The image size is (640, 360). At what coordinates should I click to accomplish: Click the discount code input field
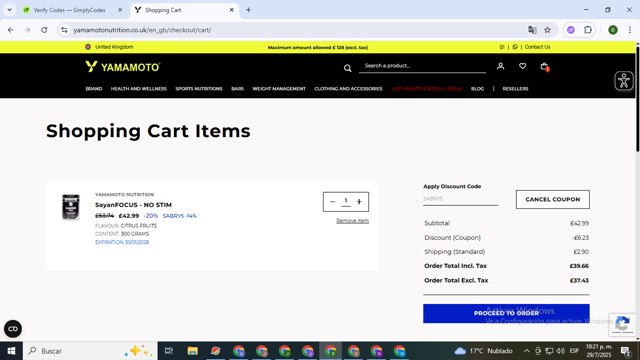[x=460, y=199]
